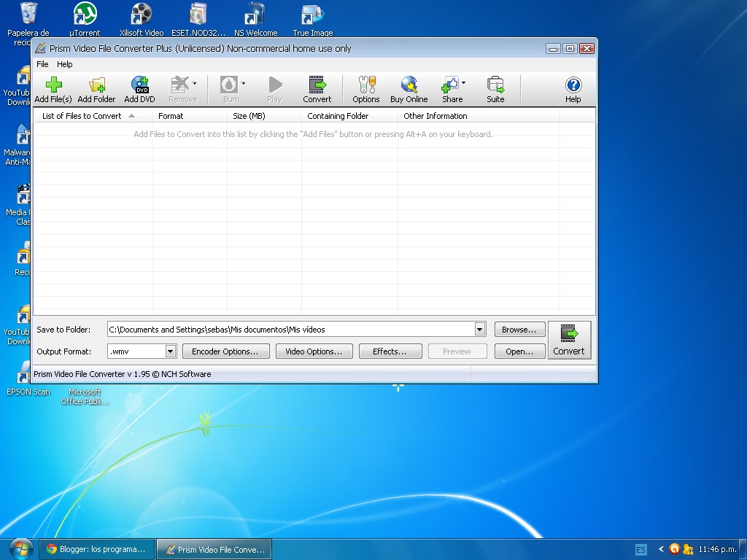The height and width of the screenshot is (560, 747).
Task: Click the Add DVD toolbar icon
Action: 139,90
